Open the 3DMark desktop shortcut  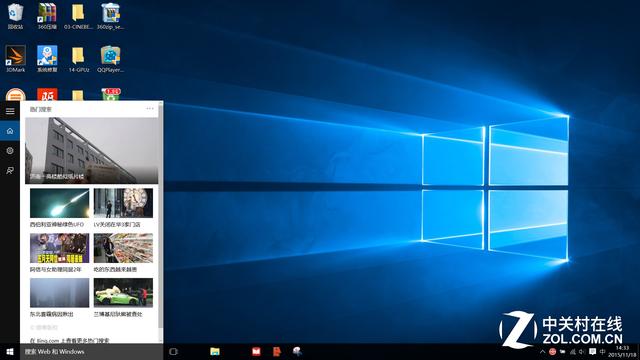coord(16,59)
